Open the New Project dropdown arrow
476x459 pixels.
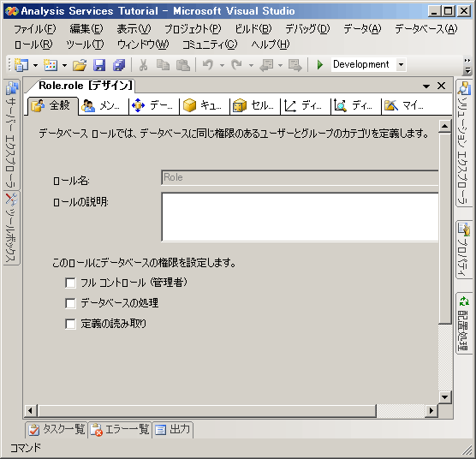coord(35,65)
